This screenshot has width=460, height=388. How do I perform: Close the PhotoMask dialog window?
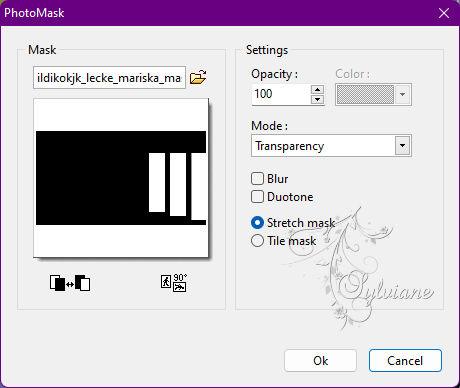click(444, 13)
